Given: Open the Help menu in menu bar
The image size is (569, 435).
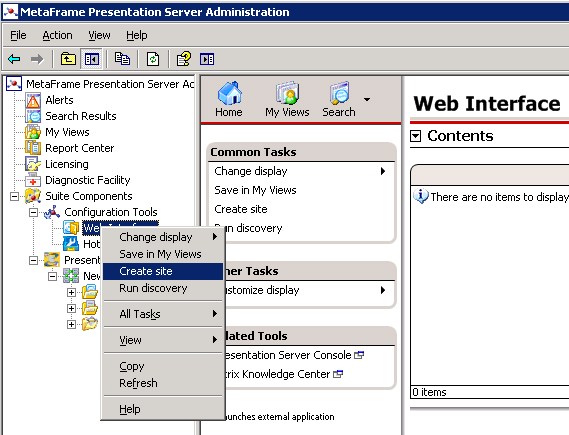Looking at the screenshot, I should 137,35.
